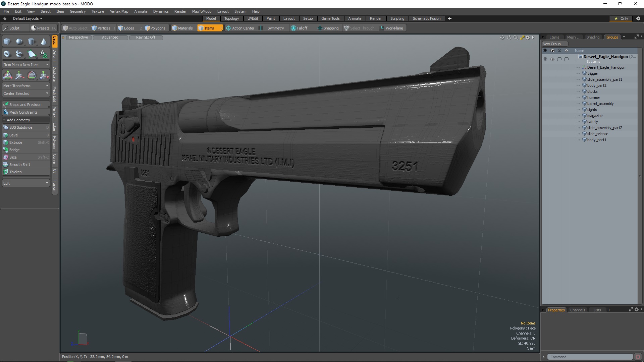Image resolution: width=644 pixels, height=362 pixels.
Task: Click the Sculpt button
Action: click(x=15, y=28)
